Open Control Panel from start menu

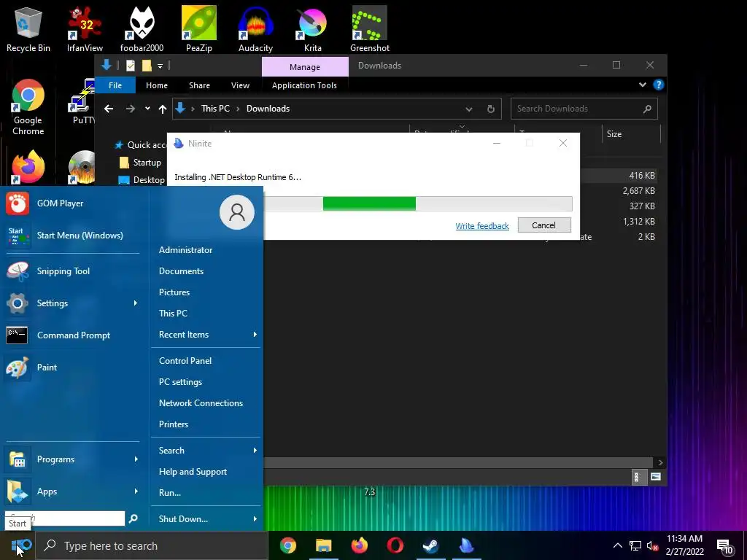185,360
